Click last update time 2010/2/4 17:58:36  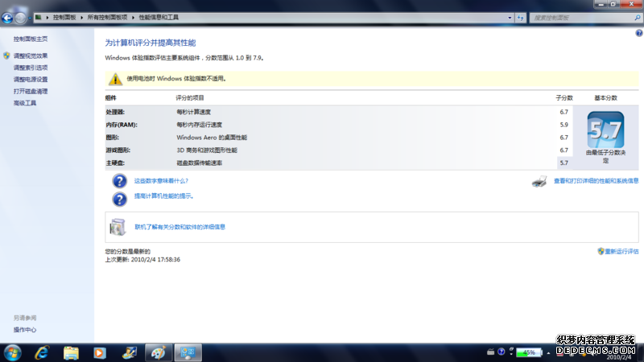pos(155,260)
